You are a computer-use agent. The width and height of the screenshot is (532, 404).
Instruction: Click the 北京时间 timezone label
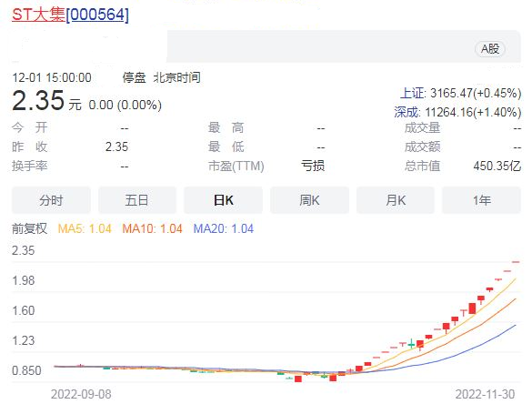tap(177, 77)
